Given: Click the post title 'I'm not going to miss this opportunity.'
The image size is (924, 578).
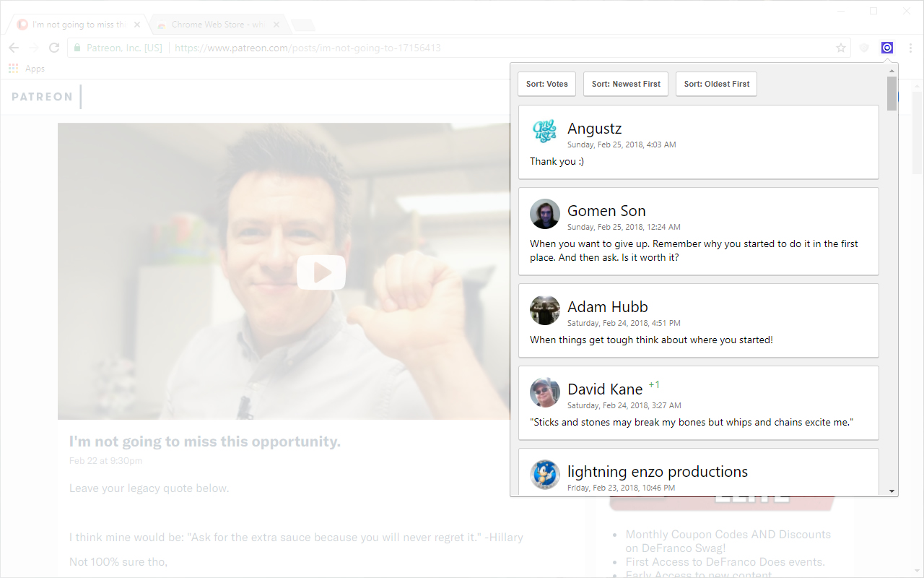Looking at the screenshot, I should [205, 441].
